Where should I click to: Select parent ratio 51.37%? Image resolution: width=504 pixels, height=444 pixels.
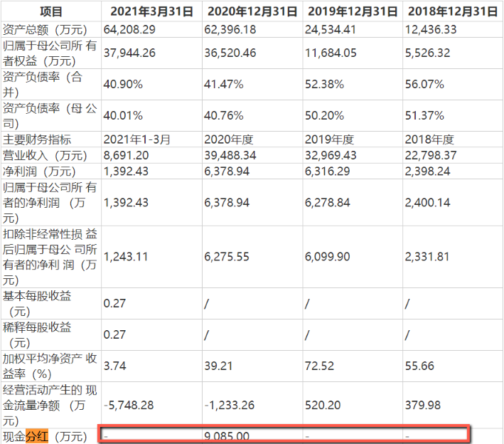tap(424, 115)
